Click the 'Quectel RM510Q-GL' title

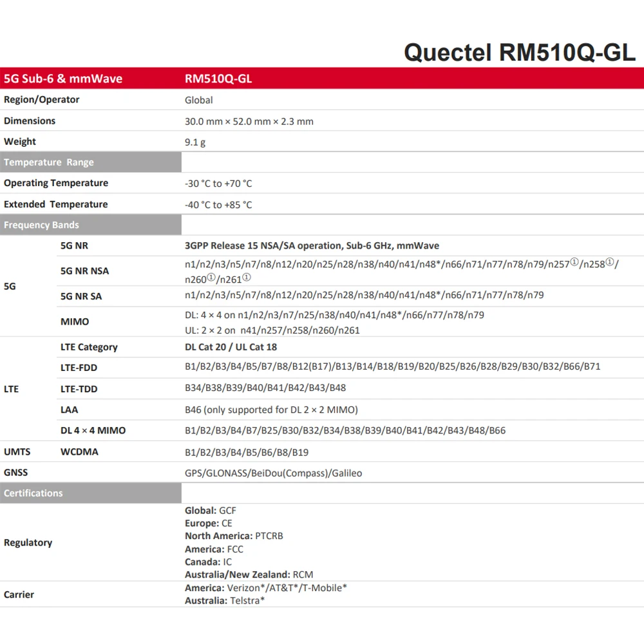click(x=520, y=53)
